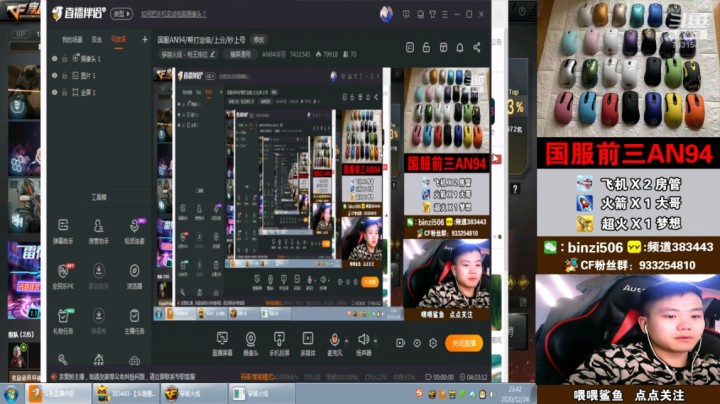The height and width of the screenshot is (404, 720).
Task: Add a 直播屏幕 screen source
Action: [222, 343]
